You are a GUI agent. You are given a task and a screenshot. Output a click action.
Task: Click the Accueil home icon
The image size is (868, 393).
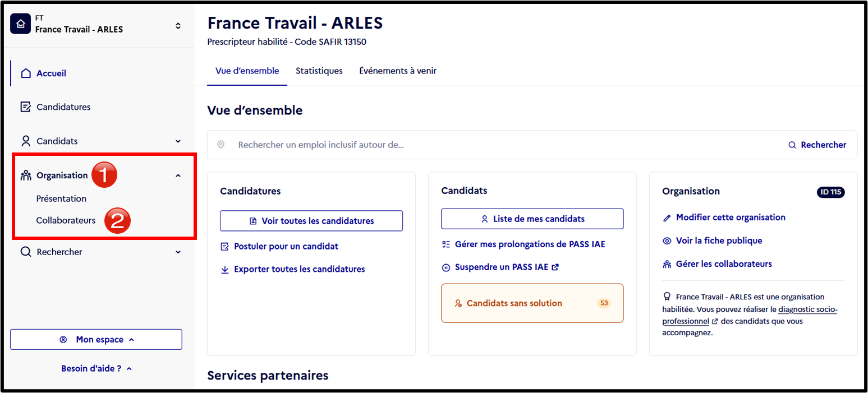25,73
